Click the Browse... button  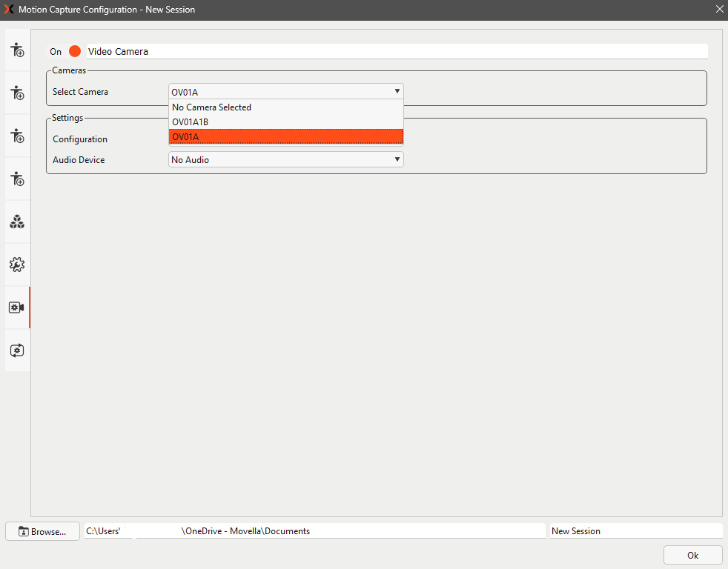pyautogui.click(x=43, y=531)
